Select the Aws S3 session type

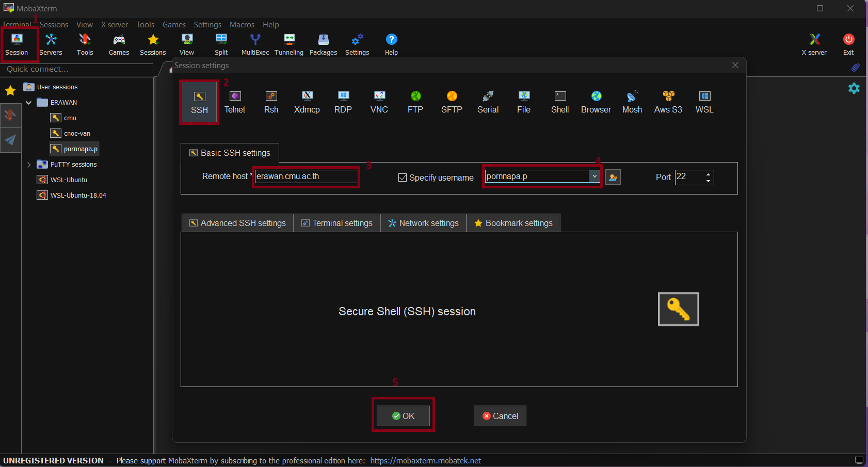(x=668, y=102)
